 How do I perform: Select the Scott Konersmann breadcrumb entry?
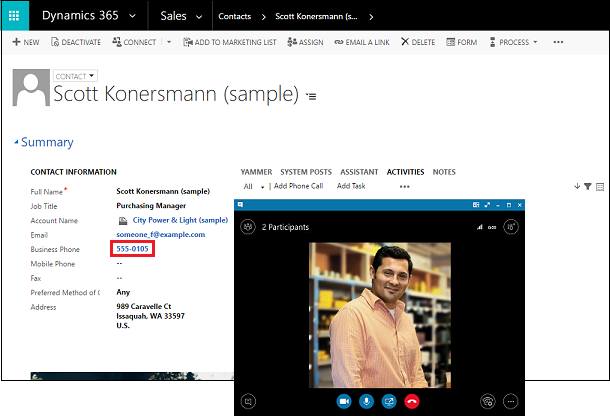coord(316,16)
